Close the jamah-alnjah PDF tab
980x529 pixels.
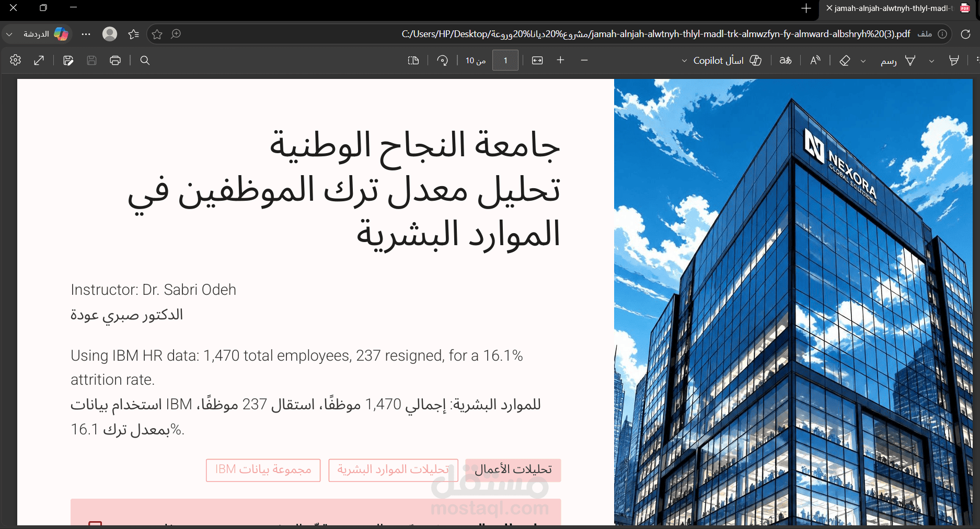click(829, 8)
